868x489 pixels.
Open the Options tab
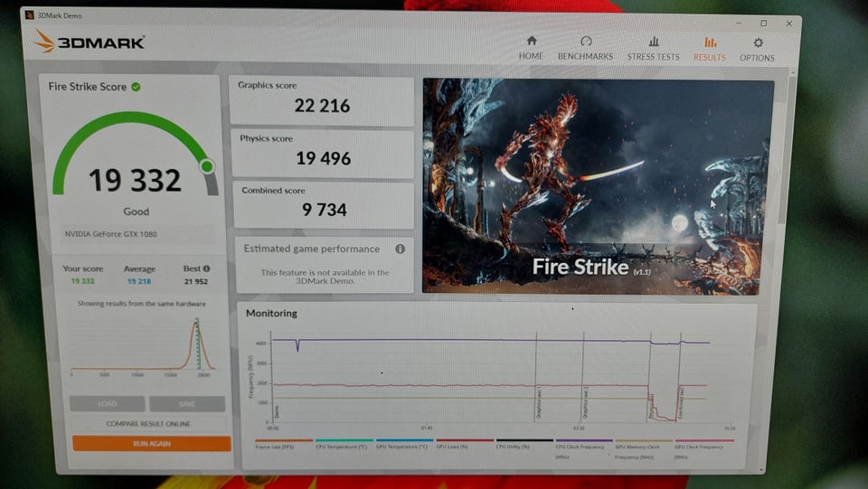click(757, 50)
